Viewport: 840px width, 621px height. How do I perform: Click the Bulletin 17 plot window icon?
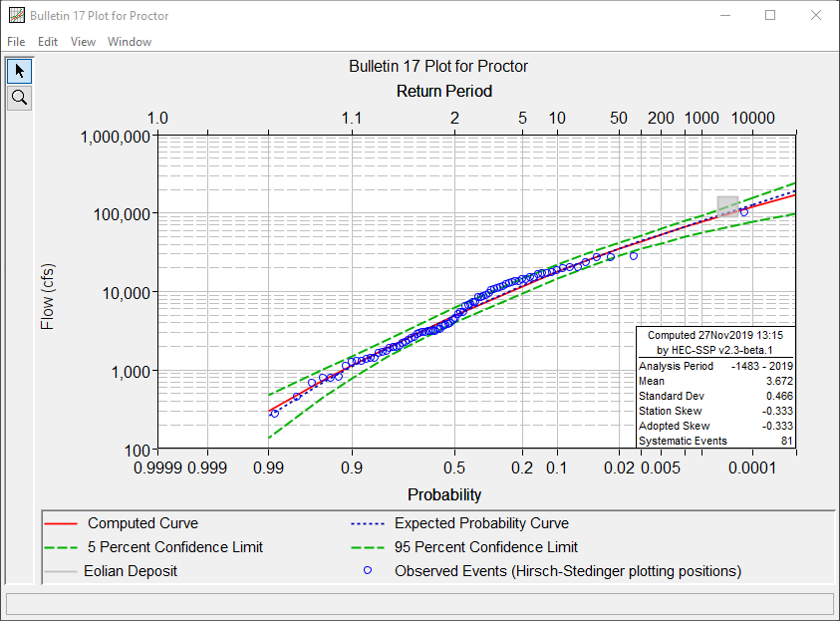[x=17, y=16]
